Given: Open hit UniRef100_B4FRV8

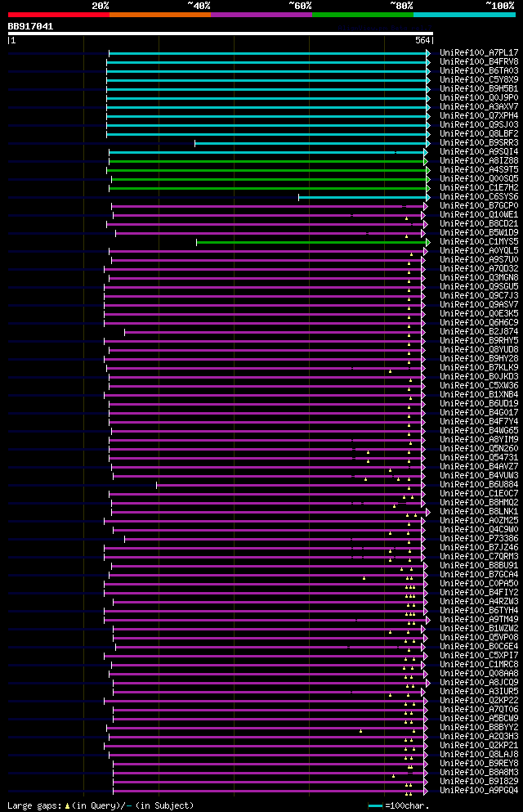Looking at the screenshot, I should [x=479, y=61].
